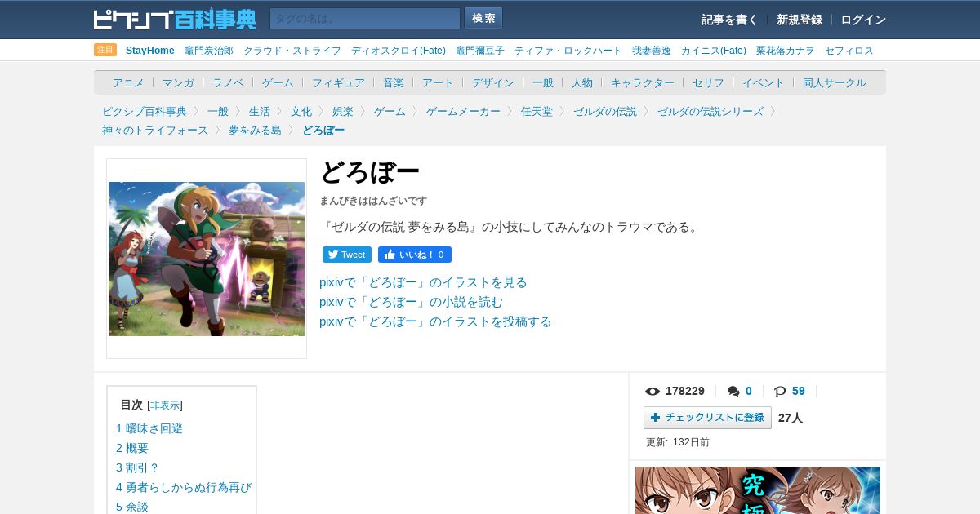Click the tag name search field
Image resolution: width=980 pixels, height=514 pixels.
tap(365, 19)
